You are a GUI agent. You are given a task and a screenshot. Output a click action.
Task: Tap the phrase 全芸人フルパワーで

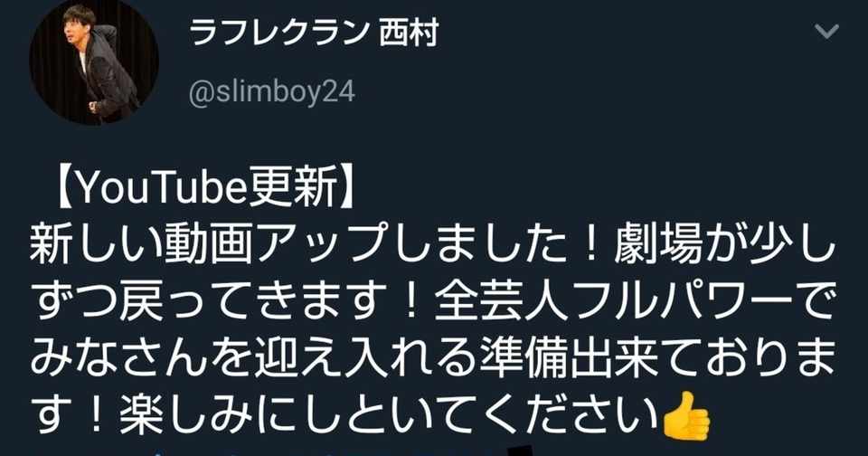(x=635, y=305)
